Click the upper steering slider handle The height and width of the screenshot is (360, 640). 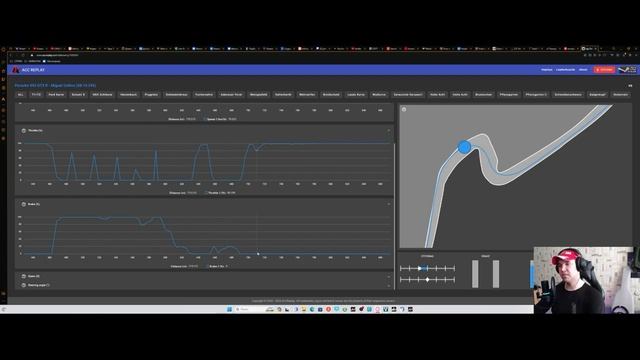click(420, 268)
